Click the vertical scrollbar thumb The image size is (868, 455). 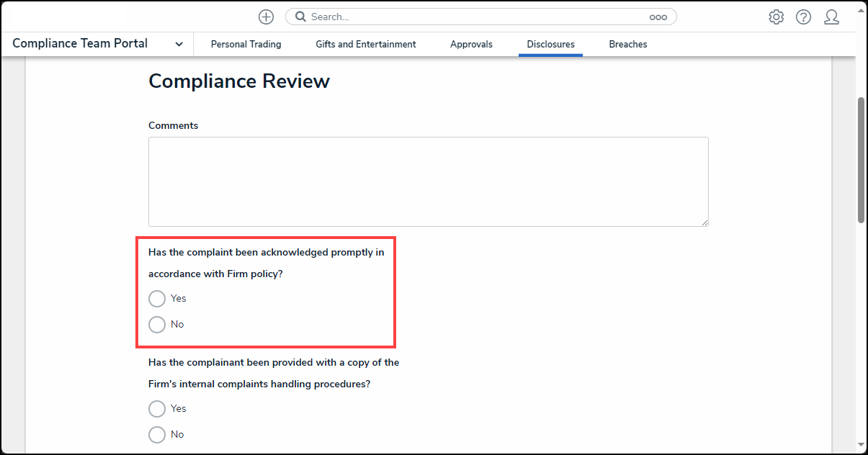coord(862,160)
